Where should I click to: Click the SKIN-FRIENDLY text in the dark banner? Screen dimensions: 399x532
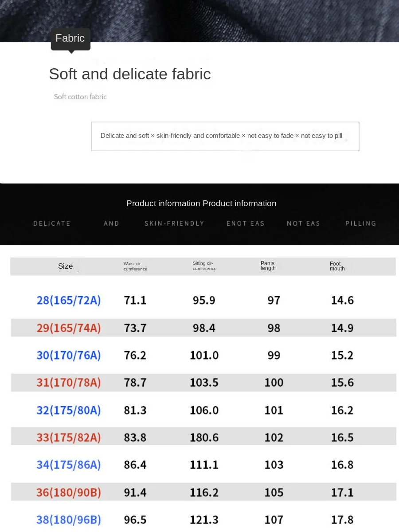(x=174, y=223)
